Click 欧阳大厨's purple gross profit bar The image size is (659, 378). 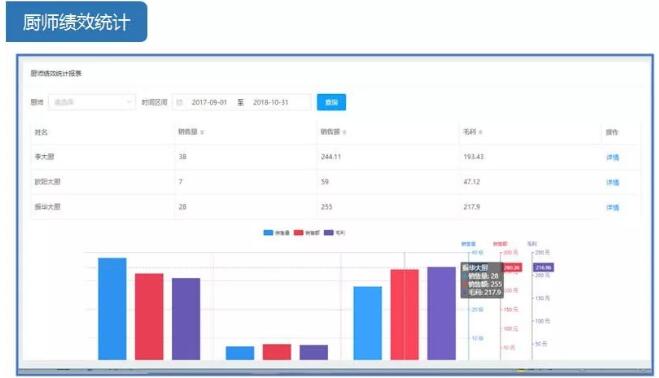click(314, 352)
